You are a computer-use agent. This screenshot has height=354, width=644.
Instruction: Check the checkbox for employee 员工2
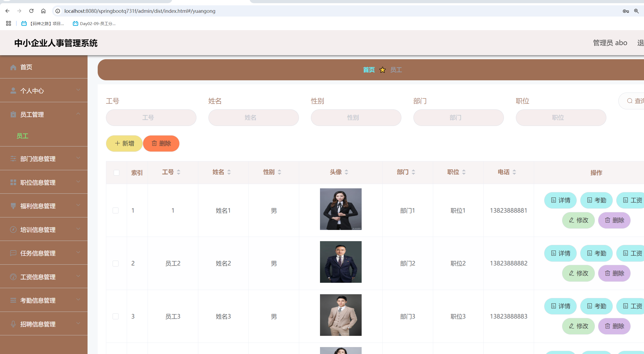tap(116, 263)
